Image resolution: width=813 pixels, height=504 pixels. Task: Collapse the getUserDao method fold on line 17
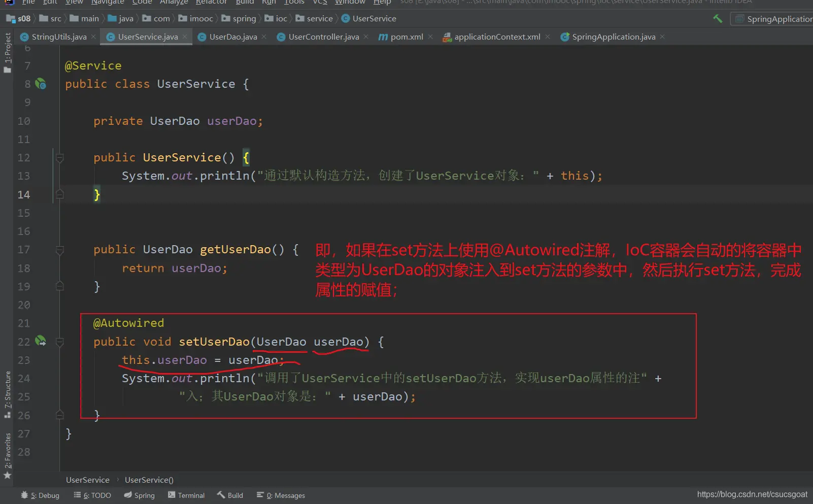60,250
